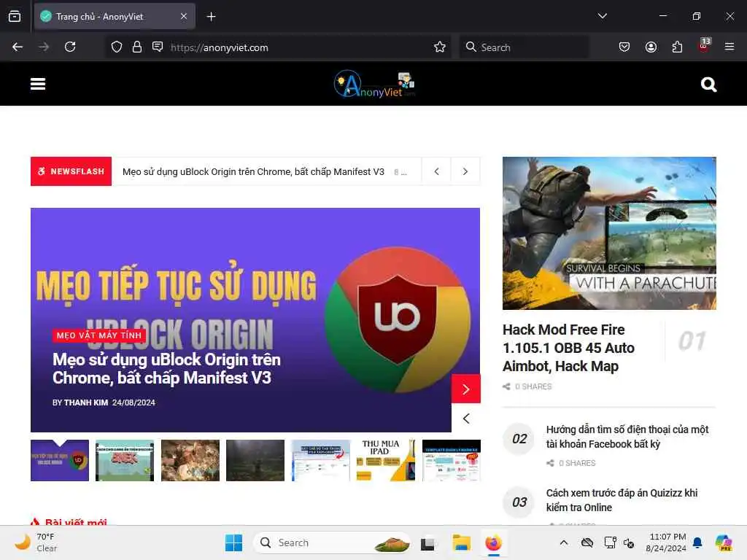Click the Firefox taskbar icon

pyautogui.click(x=494, y=542)
